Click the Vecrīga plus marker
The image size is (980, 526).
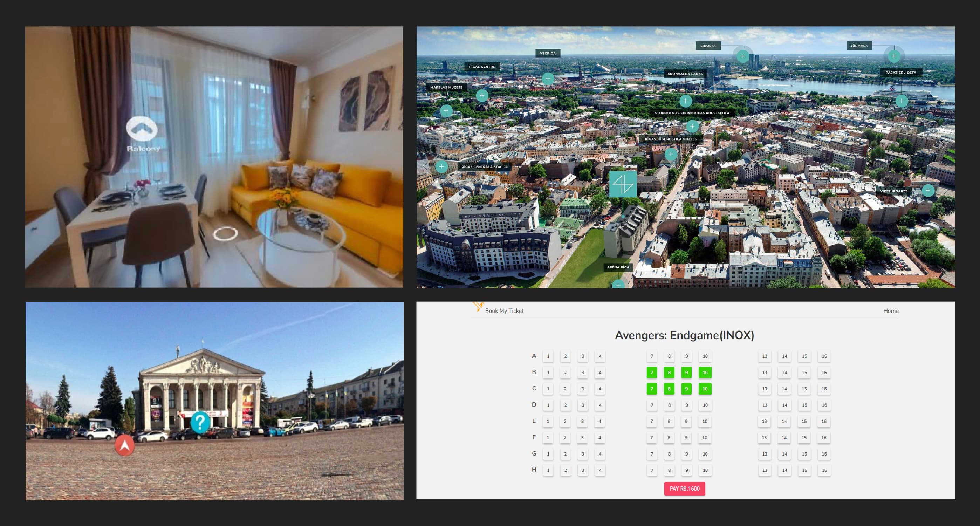(548, 79)
